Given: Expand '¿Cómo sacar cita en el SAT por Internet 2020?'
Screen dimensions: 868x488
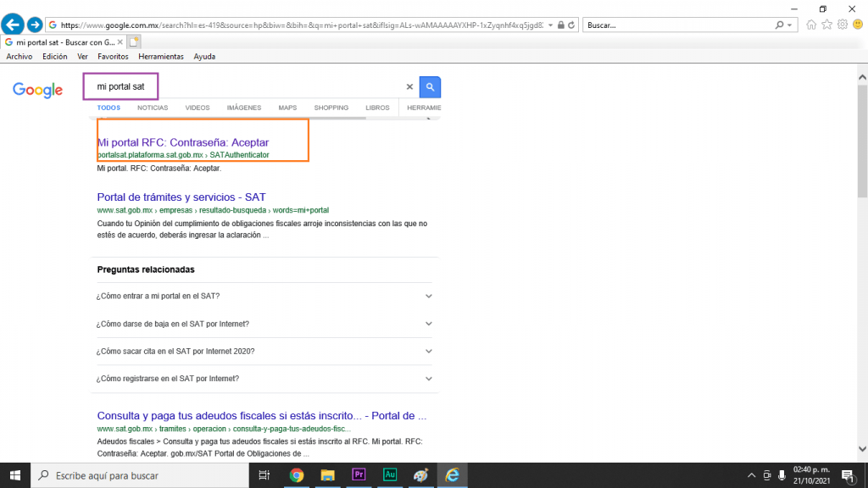Looking at the screenshot, I should (x=264, y=352).
